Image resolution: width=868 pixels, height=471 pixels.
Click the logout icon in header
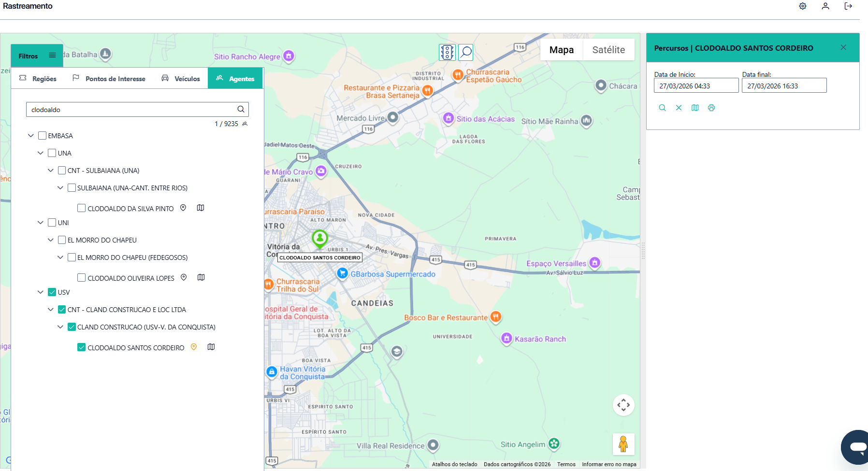[x=848, y=6]
